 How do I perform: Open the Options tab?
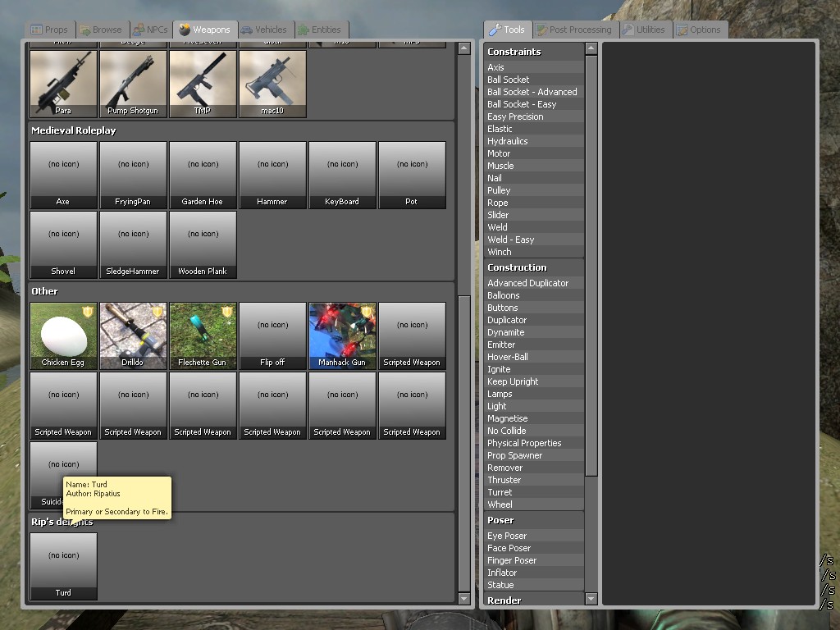point(699,30)
